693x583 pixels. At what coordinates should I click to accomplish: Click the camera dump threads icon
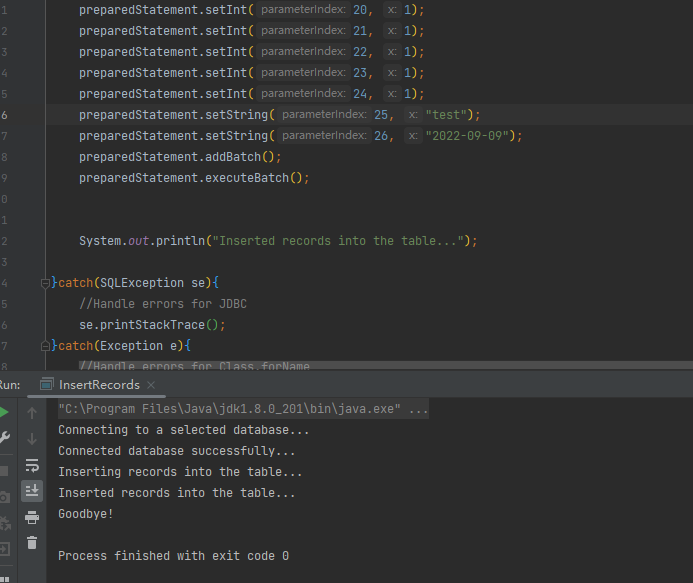coord(4,497)
